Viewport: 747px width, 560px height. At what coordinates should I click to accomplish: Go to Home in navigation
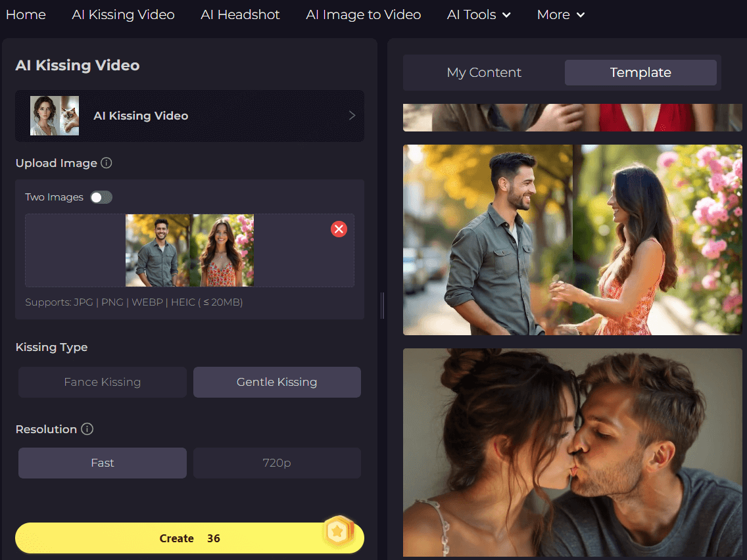click(x=26, y=14)
